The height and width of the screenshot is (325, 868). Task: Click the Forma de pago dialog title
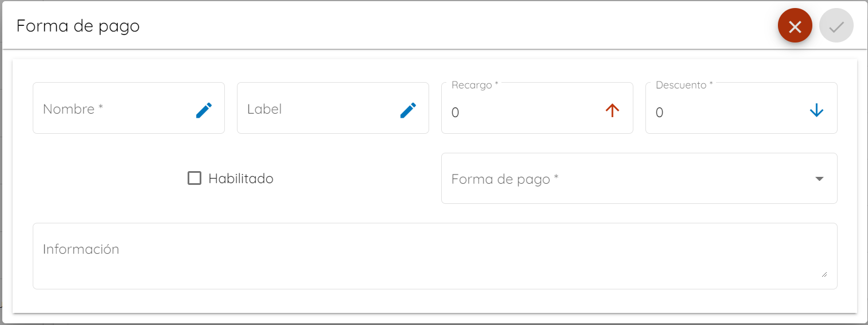(x=78, y=26)
